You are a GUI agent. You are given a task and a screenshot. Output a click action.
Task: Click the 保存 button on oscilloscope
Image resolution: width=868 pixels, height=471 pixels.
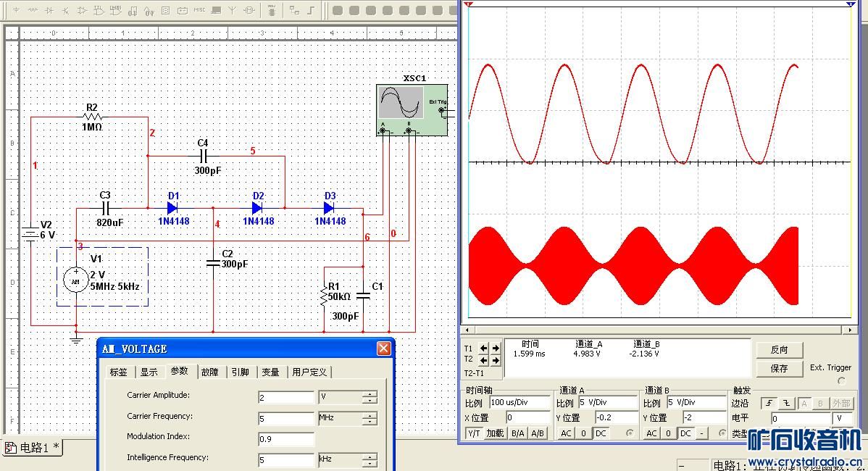779,368
